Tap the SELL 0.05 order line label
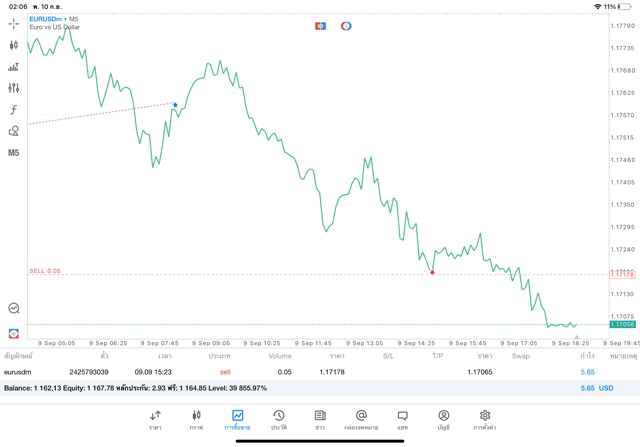The image size is (640, 447). click(x=45, y=271)
